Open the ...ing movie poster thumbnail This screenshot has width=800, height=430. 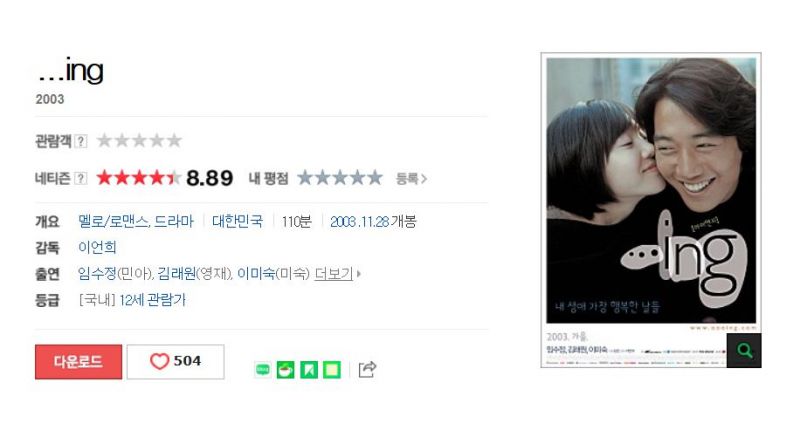point(651,210)
